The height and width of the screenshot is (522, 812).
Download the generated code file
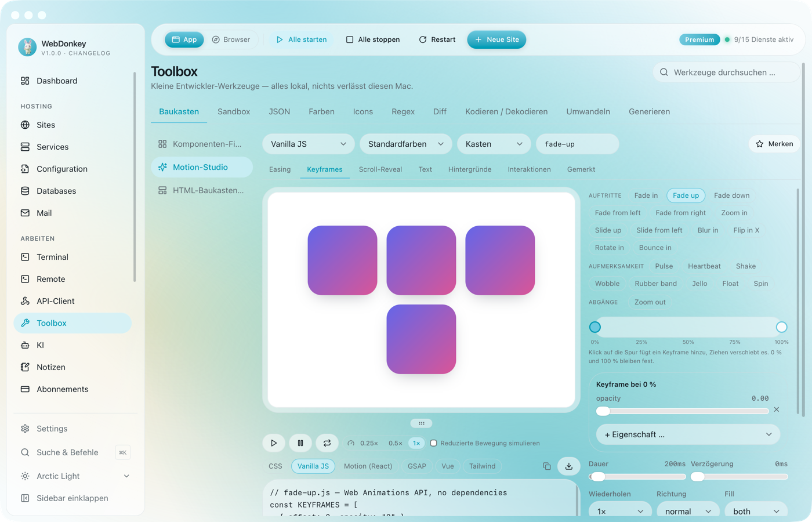click(569, 466)
